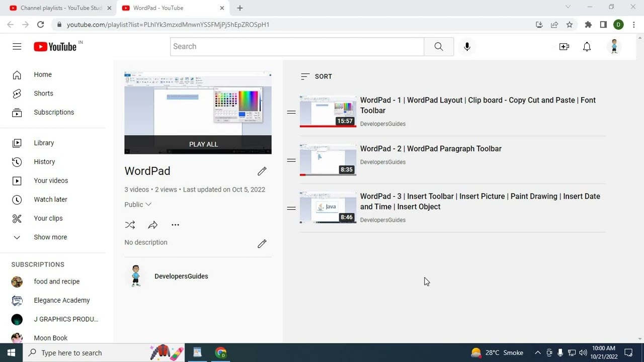
Task: Click the YouTube search input field
Action: point(297,47)
